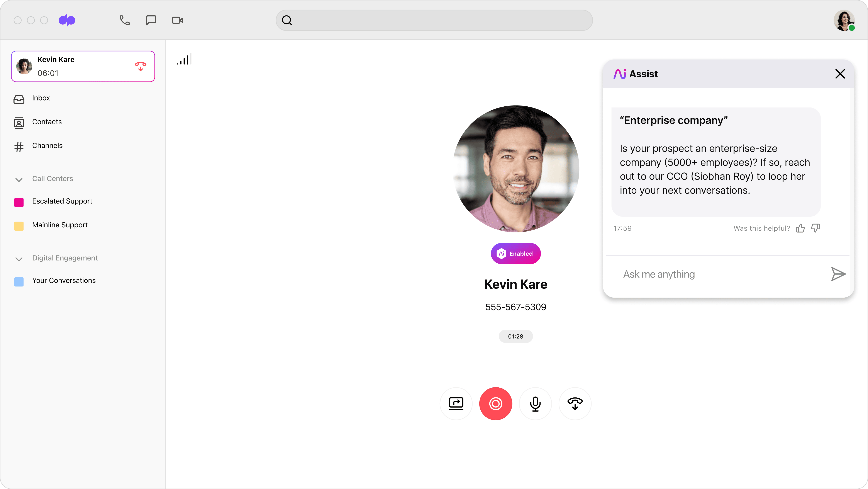Open Your Conversations
868x489 pixels.
(x=64, y=280)
